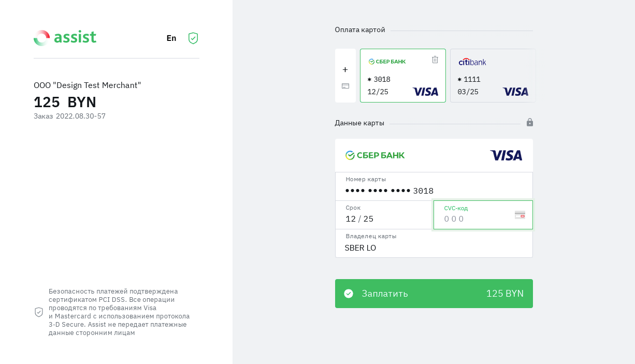Click the Sberbank logo in card form
Image resolution: width=635 pixels, height=364 pixels.
[375, 155]
